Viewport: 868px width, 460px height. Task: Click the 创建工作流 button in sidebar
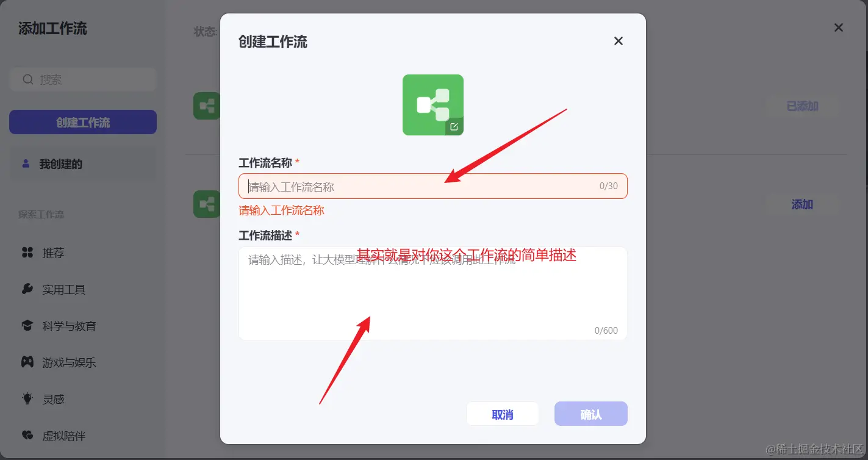pyautogui.click(x=83, y=122)
